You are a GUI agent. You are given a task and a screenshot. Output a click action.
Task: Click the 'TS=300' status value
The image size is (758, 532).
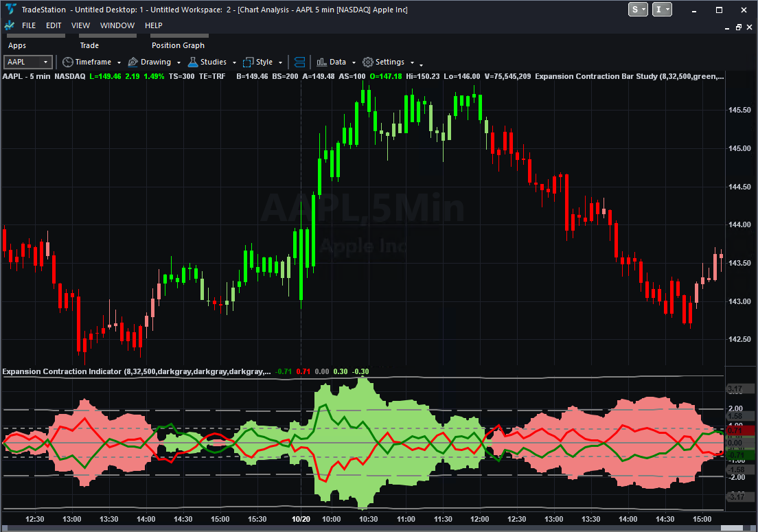pos(182,76)
